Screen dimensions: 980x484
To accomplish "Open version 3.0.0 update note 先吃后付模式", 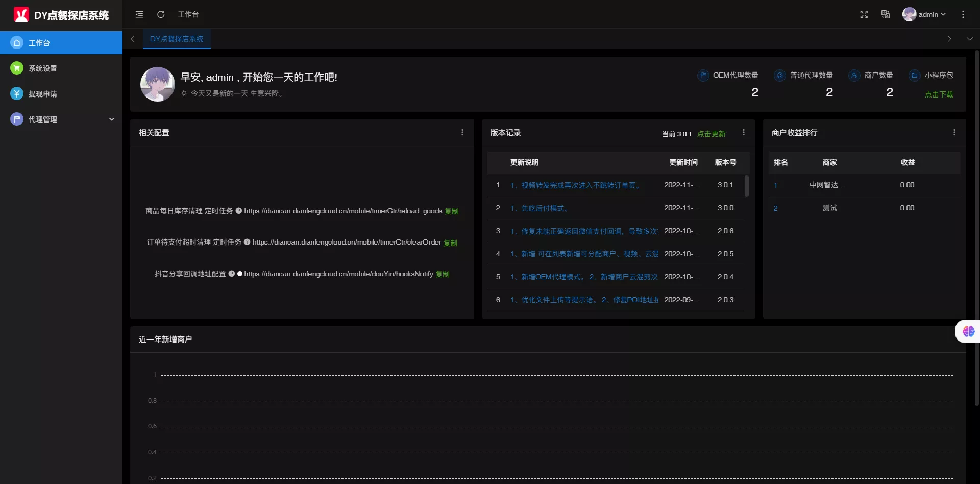I will 540,208.
